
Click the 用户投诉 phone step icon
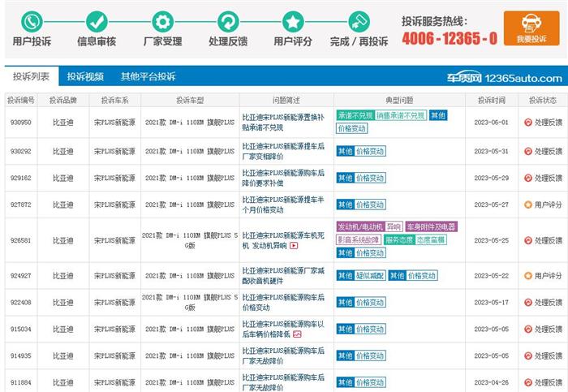click(32, 22)
